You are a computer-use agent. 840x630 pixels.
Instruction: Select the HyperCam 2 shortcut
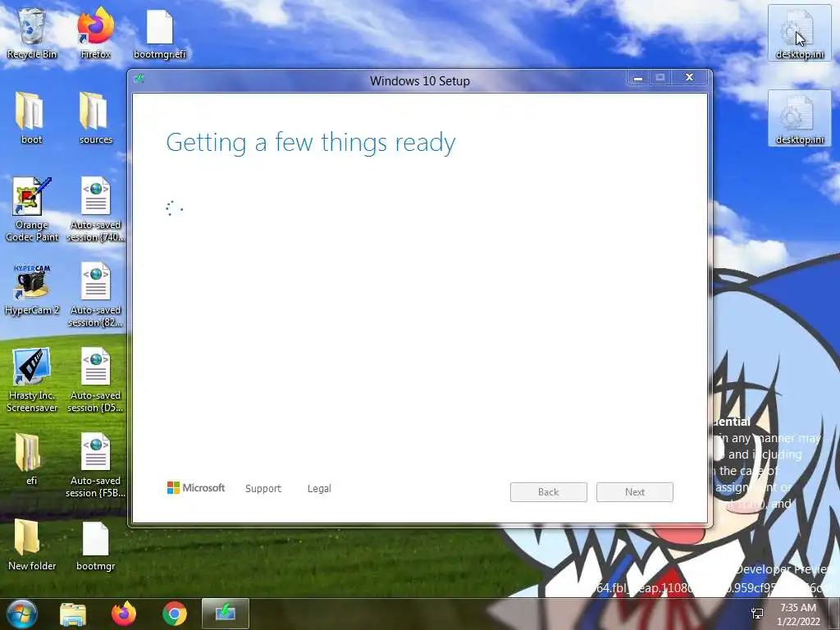32,290
